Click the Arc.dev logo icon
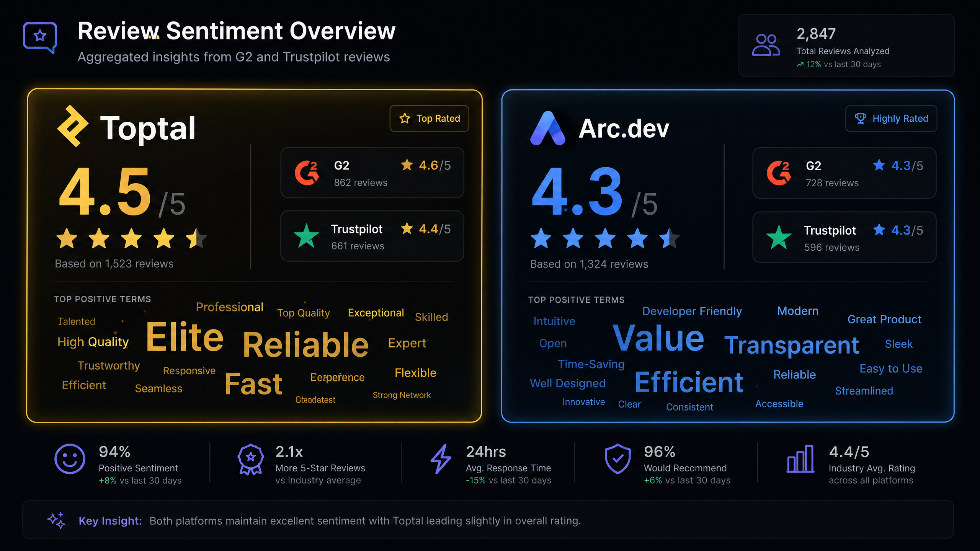 point(548,128)
